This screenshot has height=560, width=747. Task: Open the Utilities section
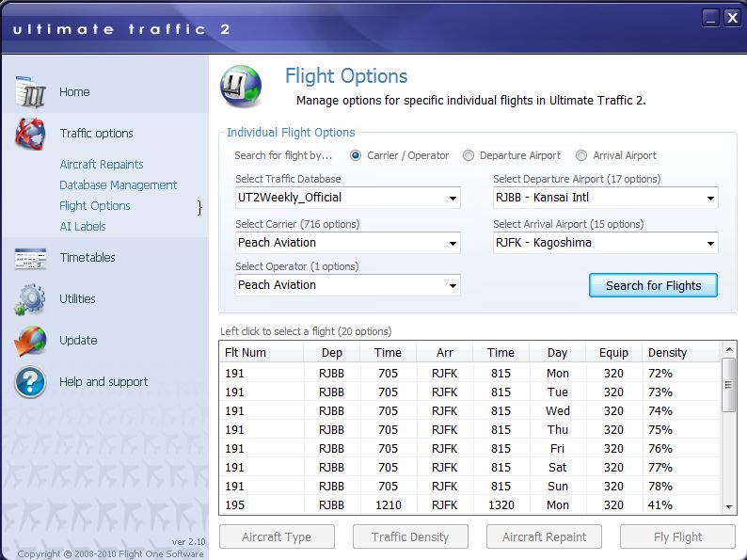click(77, 299)
